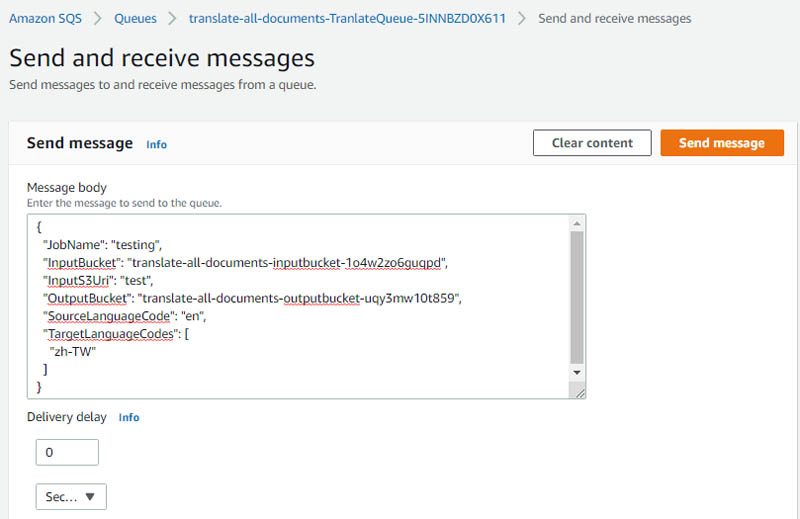Open the Amazon SQS breadcrumb link

click(45, 19)
